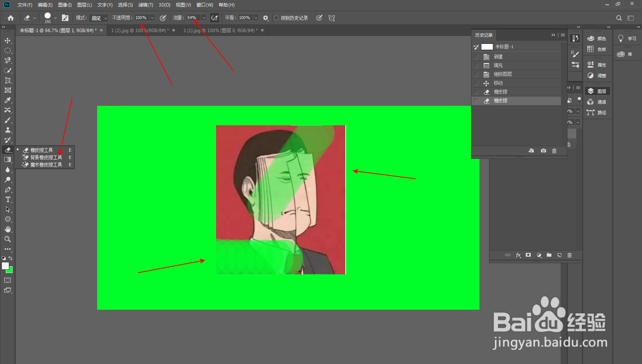This screenshot has height=364, width=642.
Task: Select the Path Selection tool
Action: 8,209
